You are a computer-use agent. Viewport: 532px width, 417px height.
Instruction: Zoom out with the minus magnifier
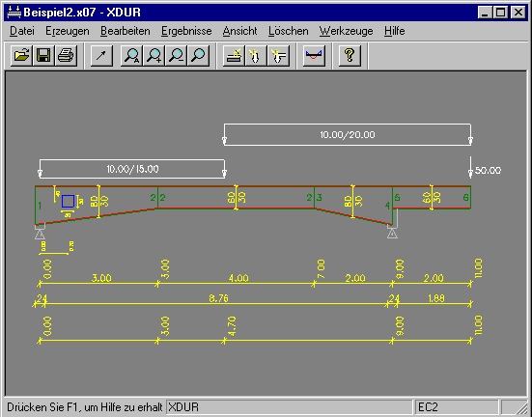tap(177, 55)
